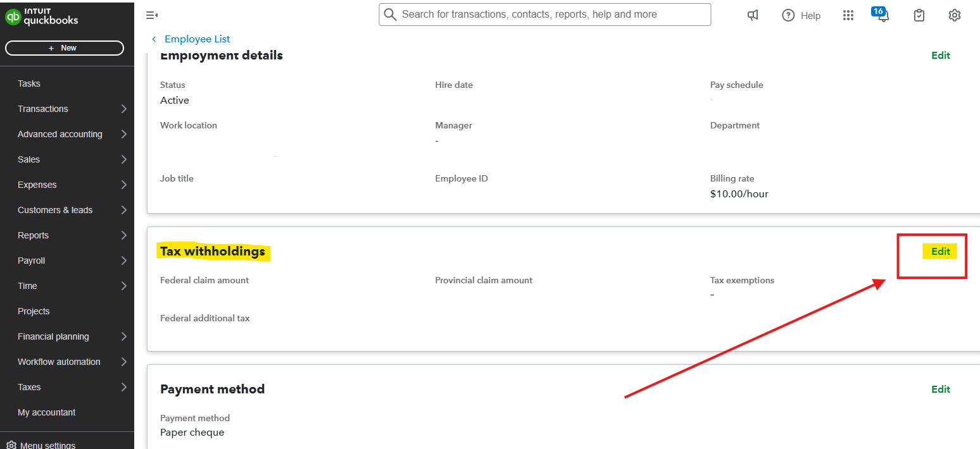Click the megaphone announcements icon
Viewport: 980px width, 449px height.
coord(753,15)
